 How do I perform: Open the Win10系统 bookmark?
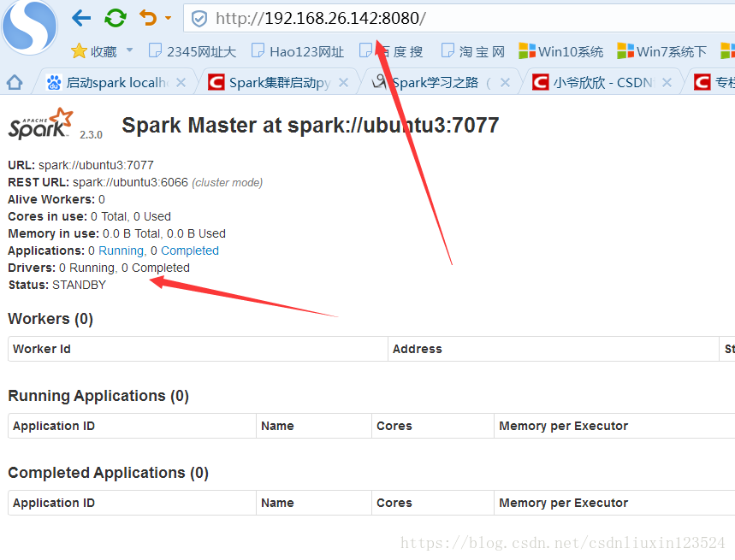click(x=561, y=51)
